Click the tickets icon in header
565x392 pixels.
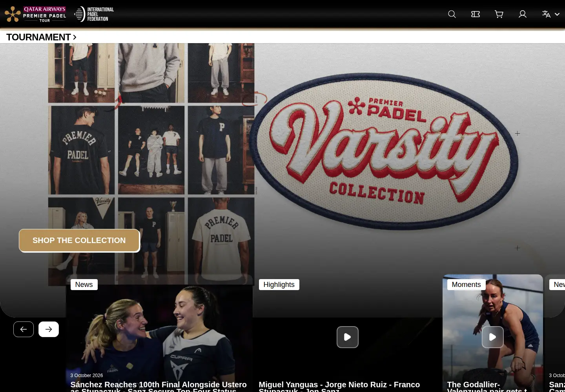tap(476, 14)
